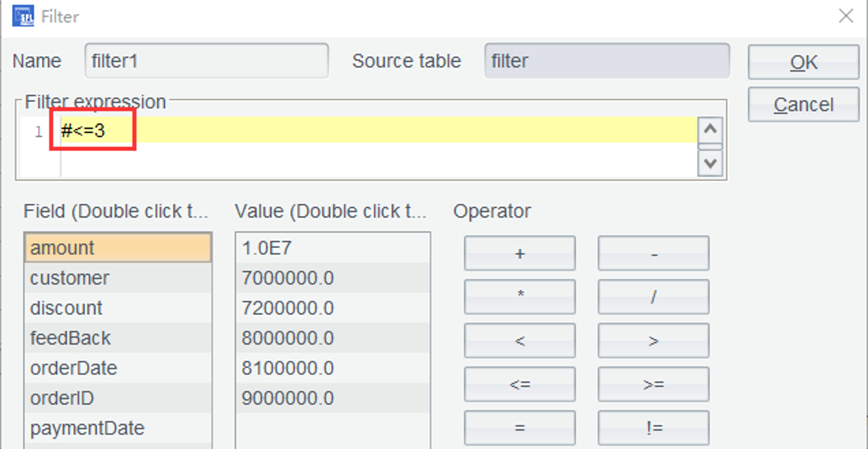Click the minus operator button
The width and height of the screenshot is (868, 449).
click(x=653, y=254)
